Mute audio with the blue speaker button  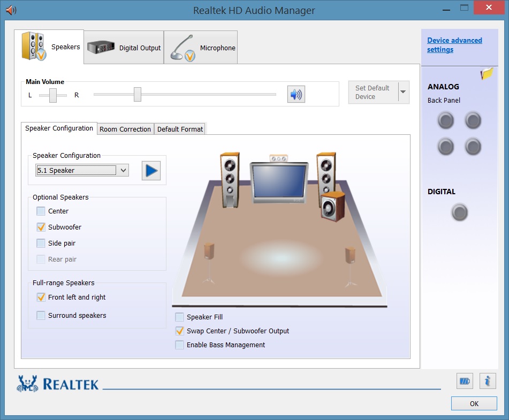point(296,95)
